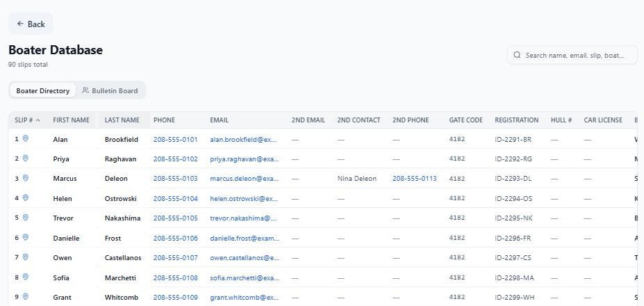The image size is (644, 306).
Task: Click the owen.castellanos email link
Action: (x=245, y=258)
